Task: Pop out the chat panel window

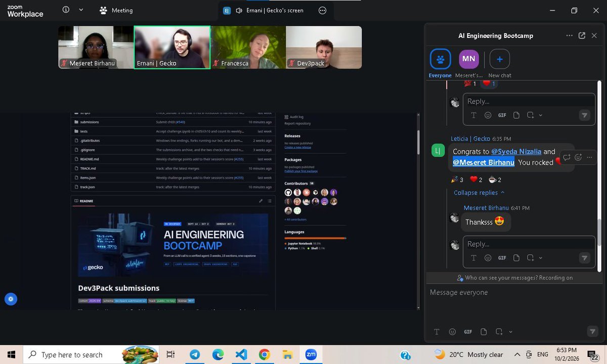Action: [582, 35]
